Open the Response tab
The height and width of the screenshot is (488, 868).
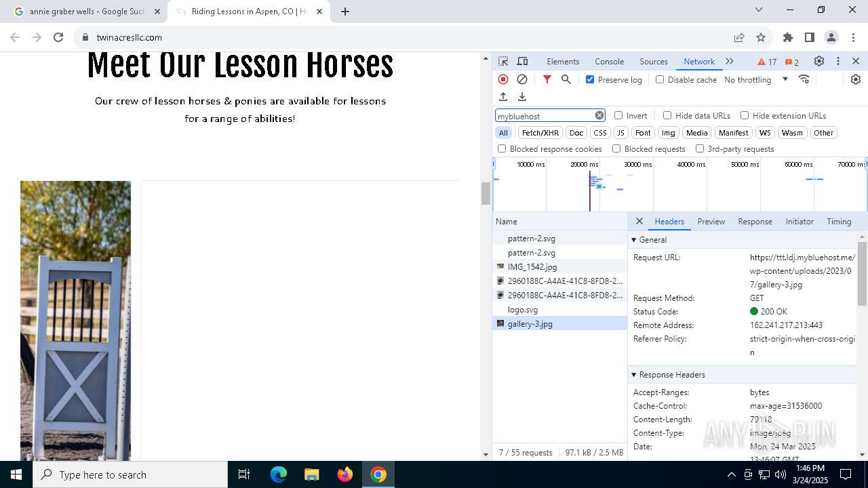[x=755, y=221]
